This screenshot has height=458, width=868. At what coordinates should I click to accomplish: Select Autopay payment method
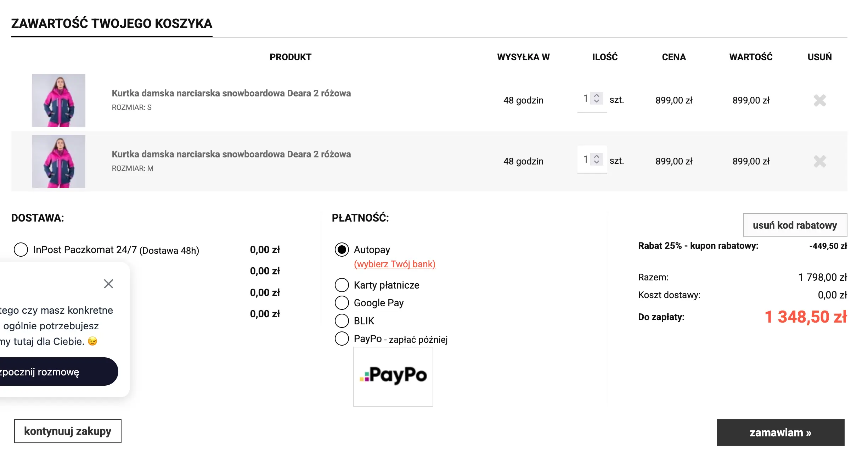pyautogui.click(x=342, y=250)
